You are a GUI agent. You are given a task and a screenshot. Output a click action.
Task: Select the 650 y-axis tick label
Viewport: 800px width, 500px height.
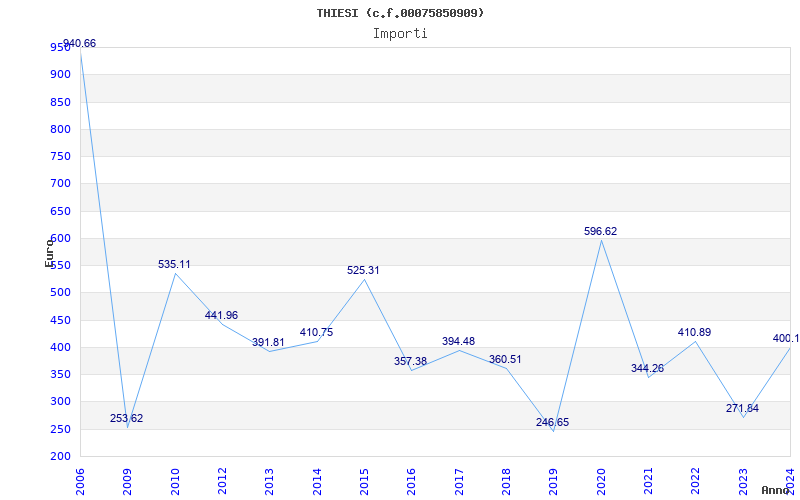(x=60, y=211)
